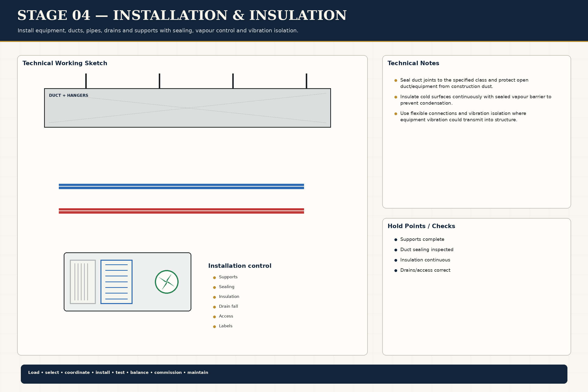Click the footer workflow text Load • select
This screenshot has width=588, height=392.
point(118,372)
